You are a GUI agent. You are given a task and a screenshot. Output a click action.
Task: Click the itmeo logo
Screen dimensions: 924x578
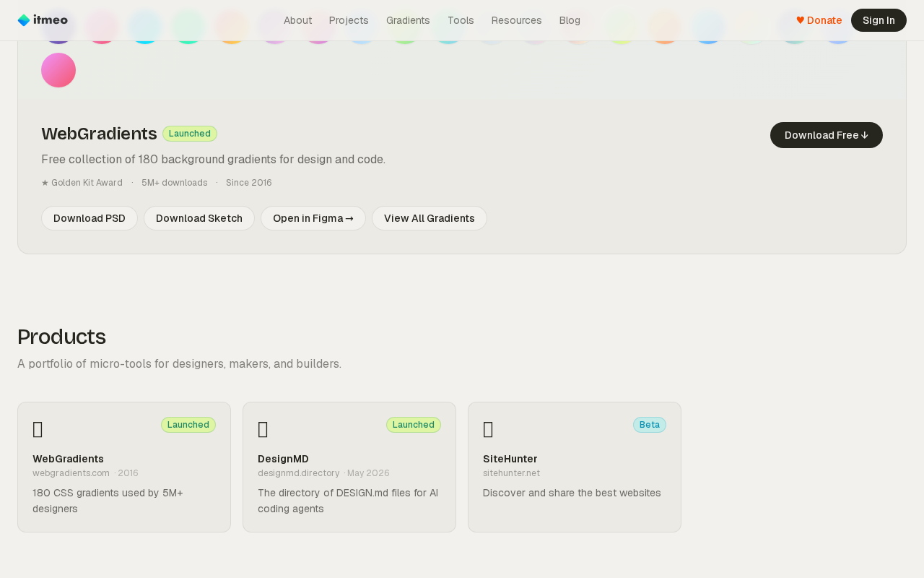pyautogui.click(x=43, y=20)
